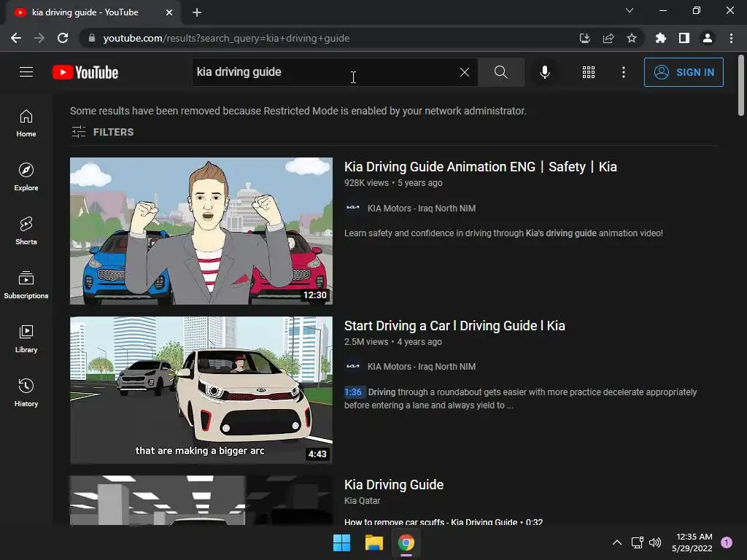Click the YouTube logo
This screenshot has height=560, width=747.
click(85, 72)
